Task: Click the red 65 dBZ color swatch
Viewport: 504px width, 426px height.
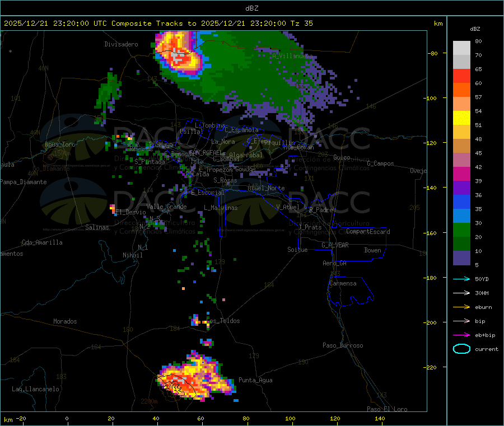Action: coord(461,76)
